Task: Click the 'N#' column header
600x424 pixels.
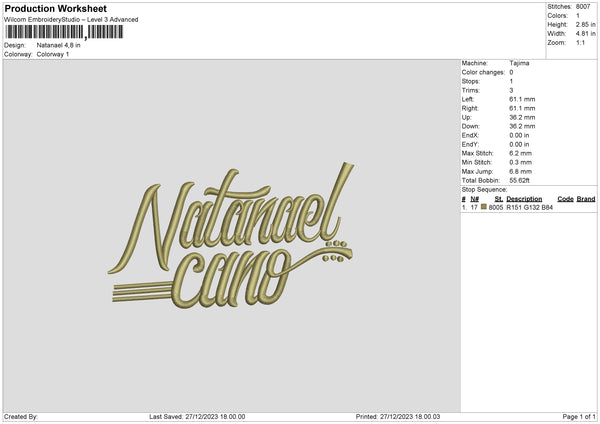Action: point(475,199)
